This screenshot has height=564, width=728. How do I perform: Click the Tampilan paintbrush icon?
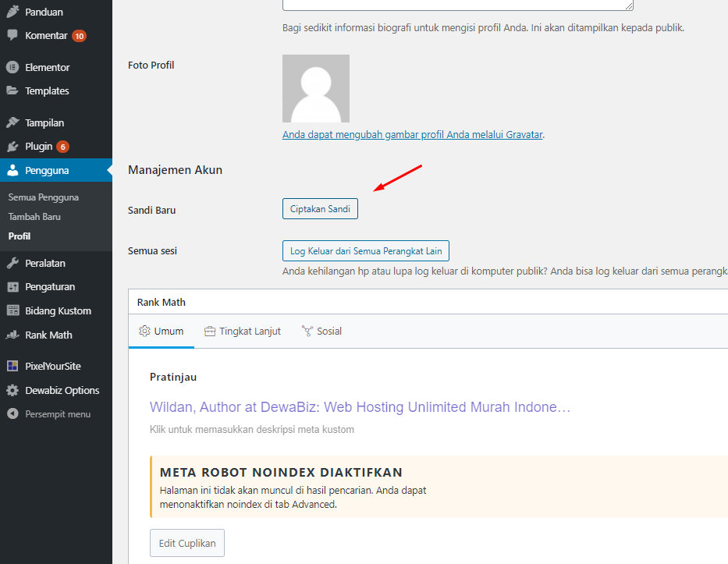coord(12,122)
